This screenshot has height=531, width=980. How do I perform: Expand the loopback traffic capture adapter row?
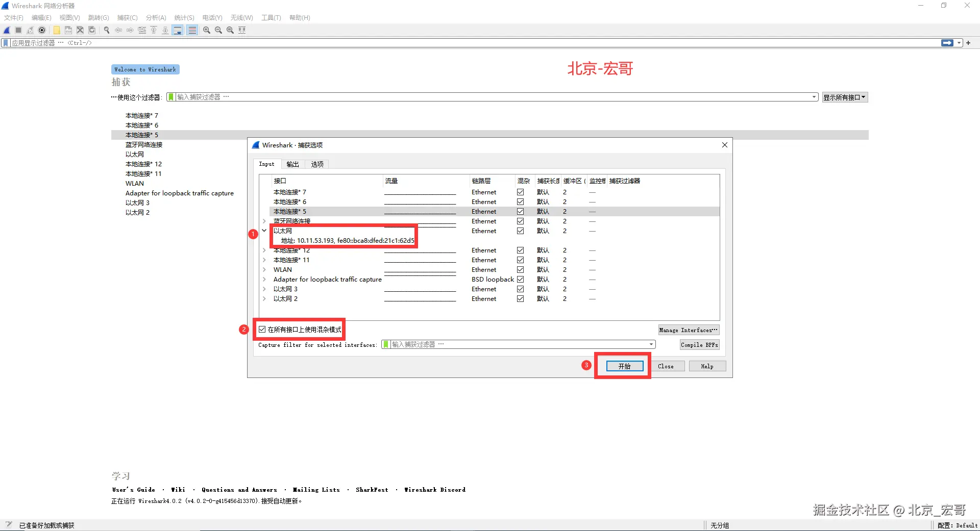point(264,280)
